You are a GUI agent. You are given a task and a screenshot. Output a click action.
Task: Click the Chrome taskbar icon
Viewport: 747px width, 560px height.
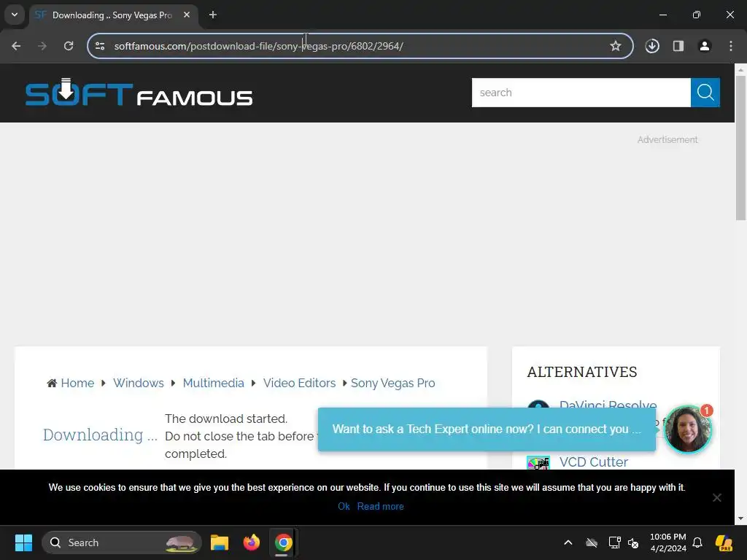point(283,542)
